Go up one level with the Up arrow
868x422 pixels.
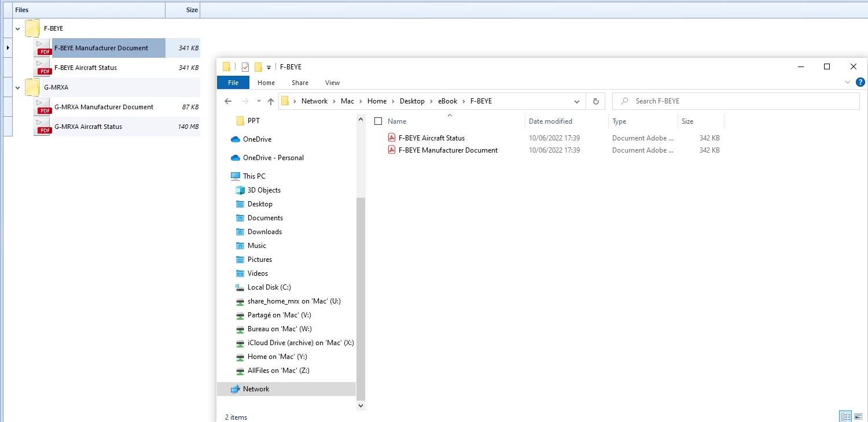pyautogui.click(x=271, y=101)
